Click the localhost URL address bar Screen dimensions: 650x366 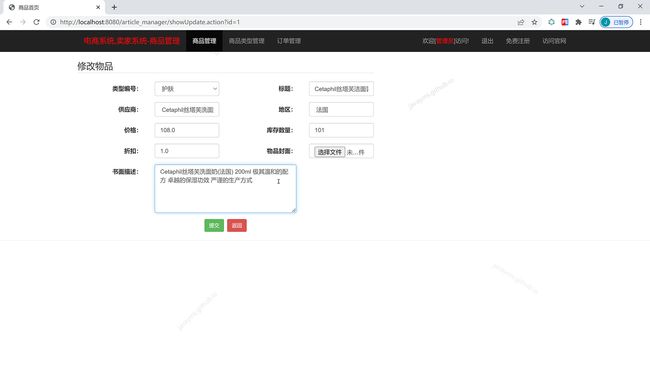coord(282,22)
